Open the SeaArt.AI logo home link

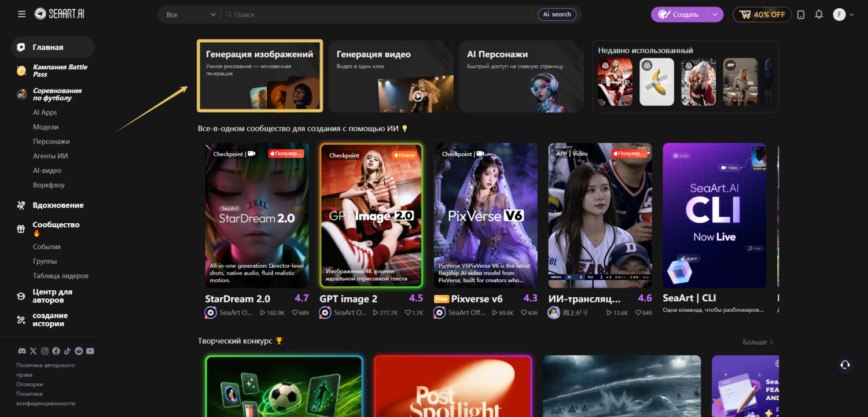pyautogui.click(x=58, y=14)
